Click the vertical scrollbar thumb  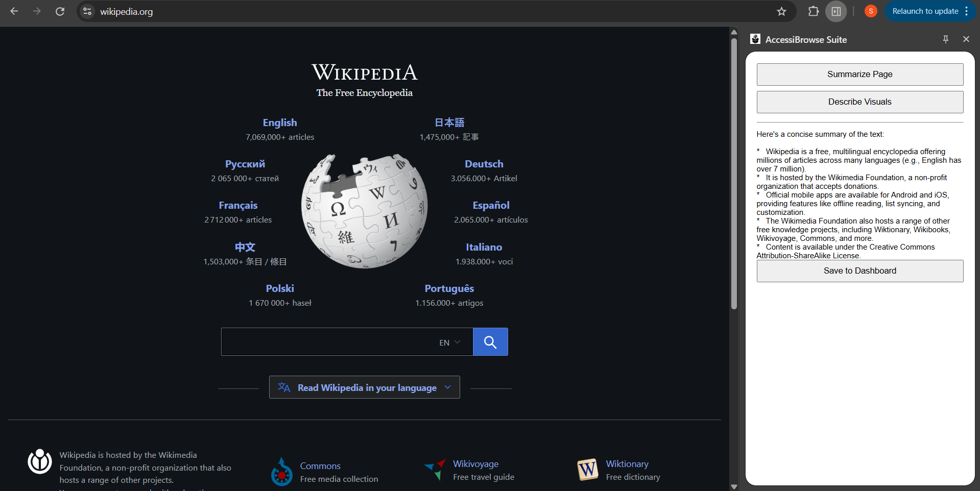coord(734,174)
